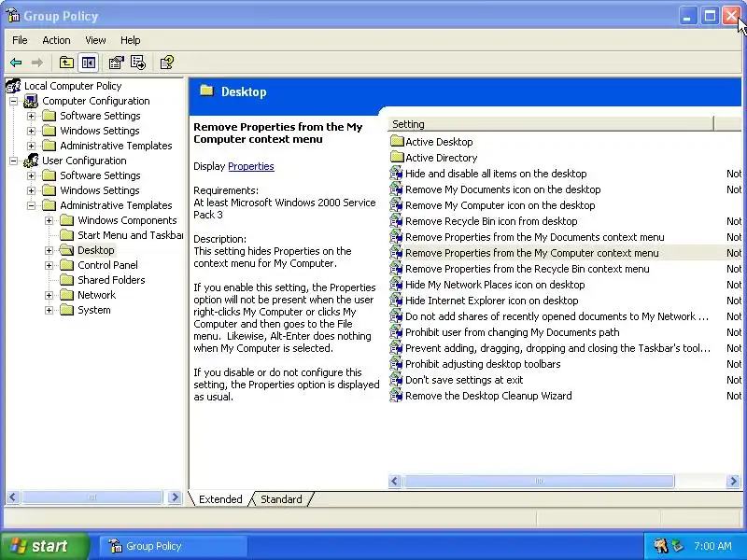
Task: Switch to the Extended tab
Action: coord(220,499)
